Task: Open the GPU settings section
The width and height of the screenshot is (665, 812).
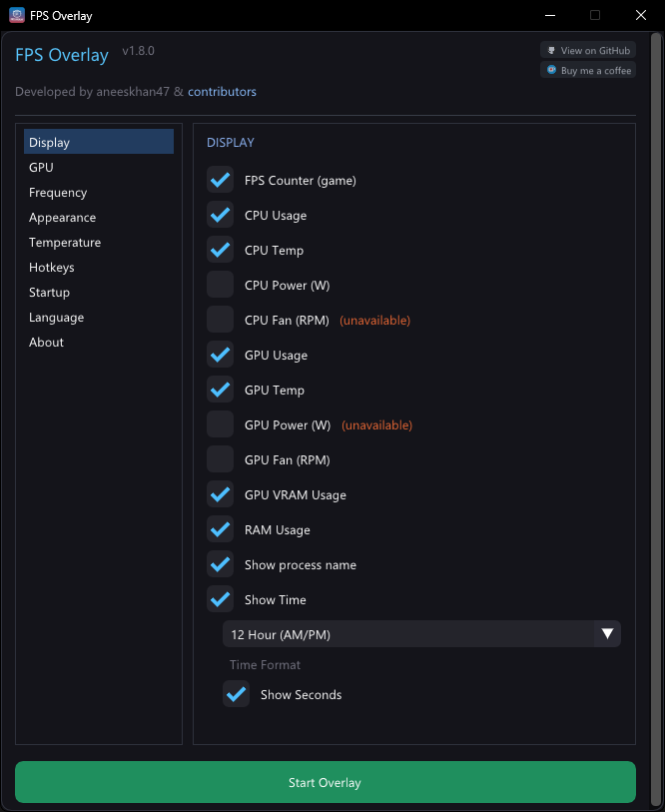Action: 99,167
